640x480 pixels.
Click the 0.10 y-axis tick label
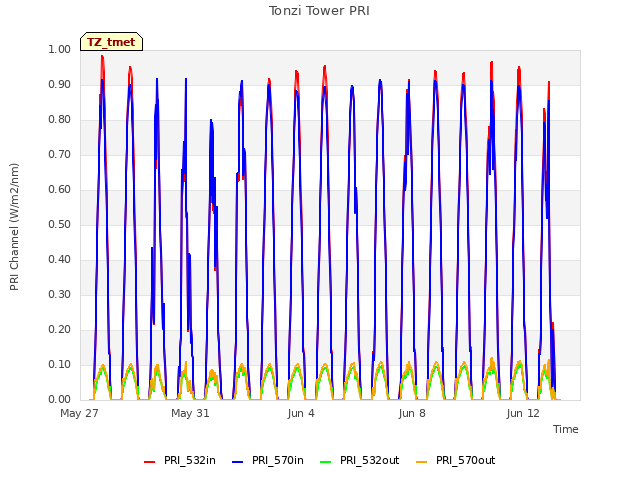pos(60,364)
